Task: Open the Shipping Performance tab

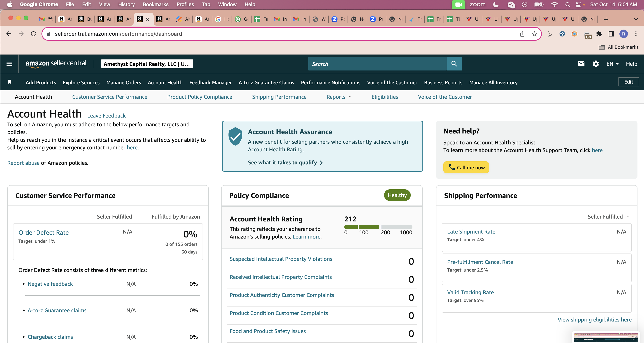Action: pos(279,97)
